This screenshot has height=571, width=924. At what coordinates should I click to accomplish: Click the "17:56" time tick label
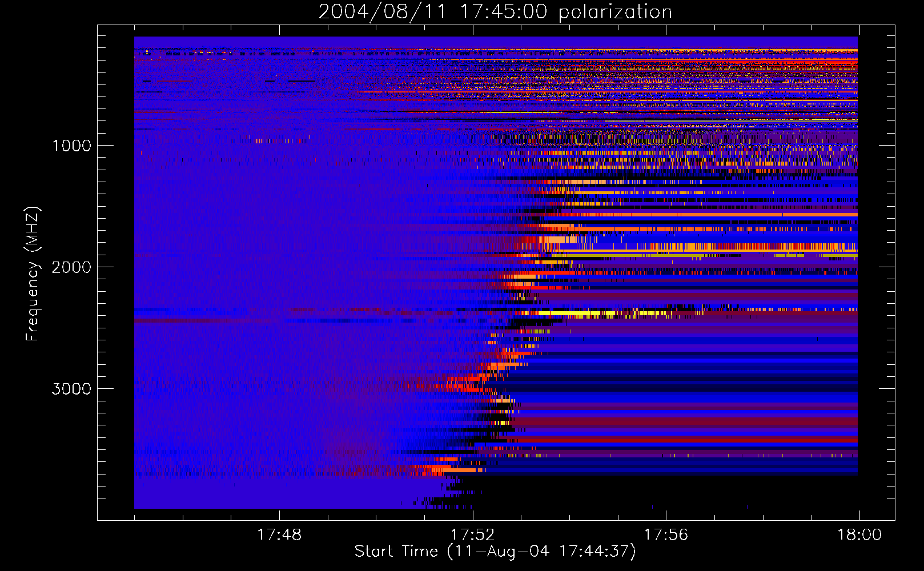[x=666, y=535]
